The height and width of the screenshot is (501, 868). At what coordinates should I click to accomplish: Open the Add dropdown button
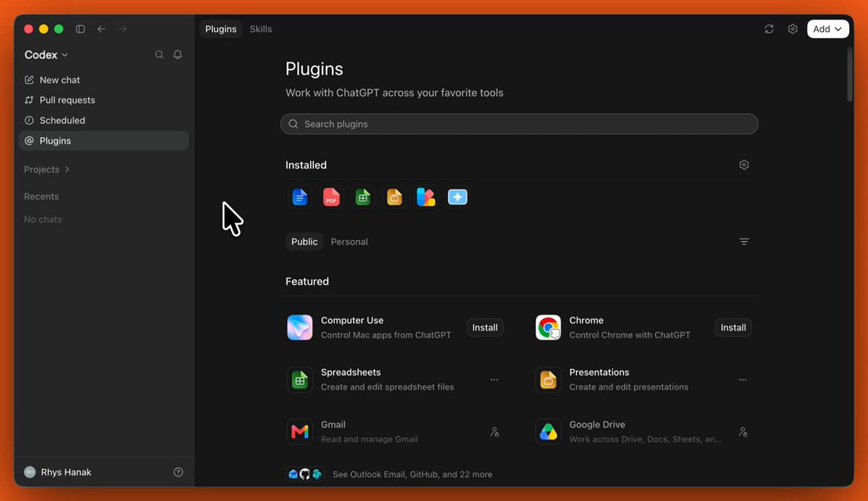click(827, 29)
